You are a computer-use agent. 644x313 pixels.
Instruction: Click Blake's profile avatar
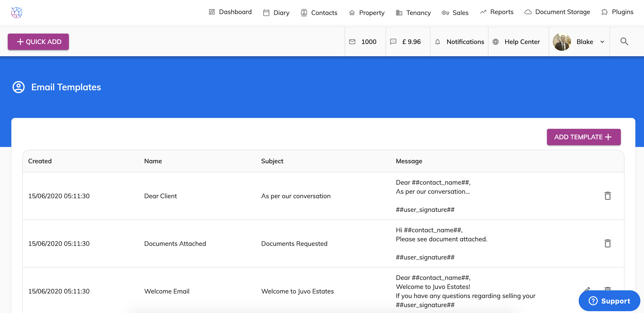(x=562, y=42)
